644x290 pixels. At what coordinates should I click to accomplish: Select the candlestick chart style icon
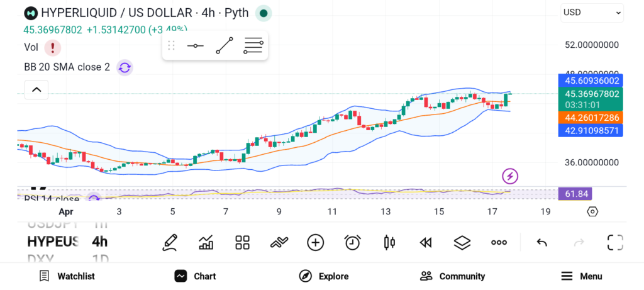389,242
